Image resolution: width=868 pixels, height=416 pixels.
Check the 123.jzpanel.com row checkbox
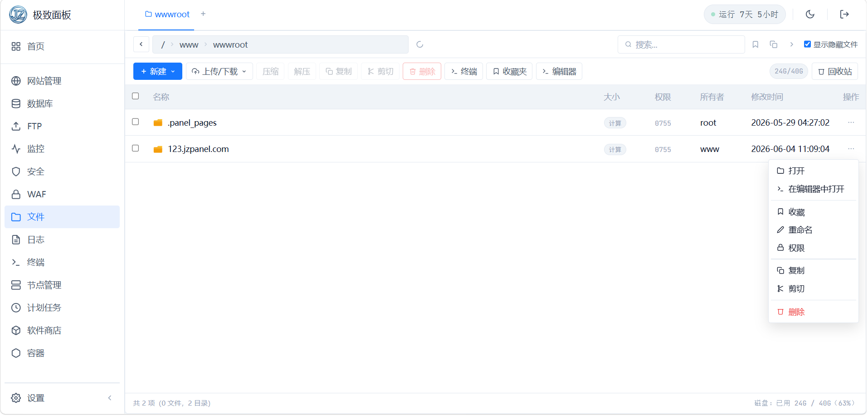tap(135, 148)
